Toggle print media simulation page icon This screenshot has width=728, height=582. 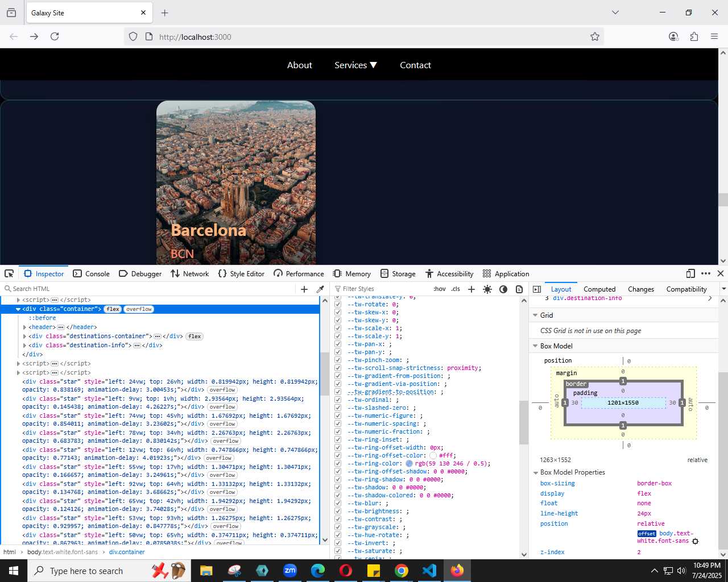[519, 289]
